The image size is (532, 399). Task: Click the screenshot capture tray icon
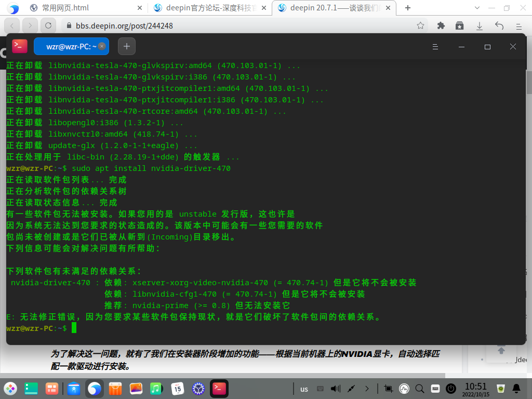(x=389, y=389)
